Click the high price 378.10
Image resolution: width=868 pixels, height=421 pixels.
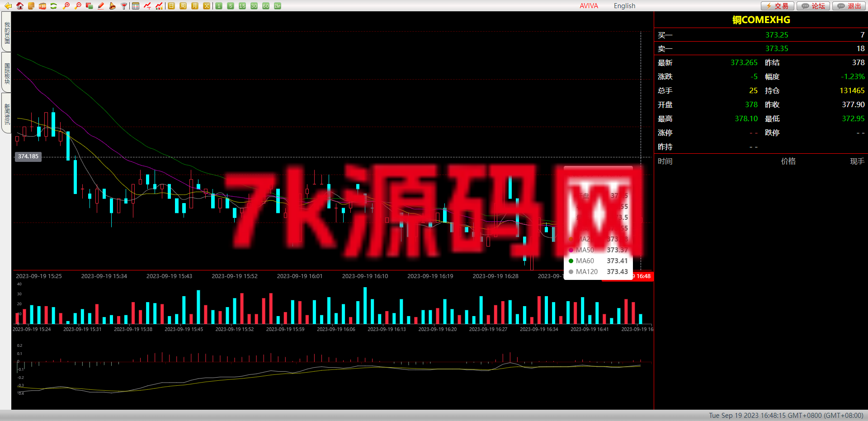click(746, 118)
